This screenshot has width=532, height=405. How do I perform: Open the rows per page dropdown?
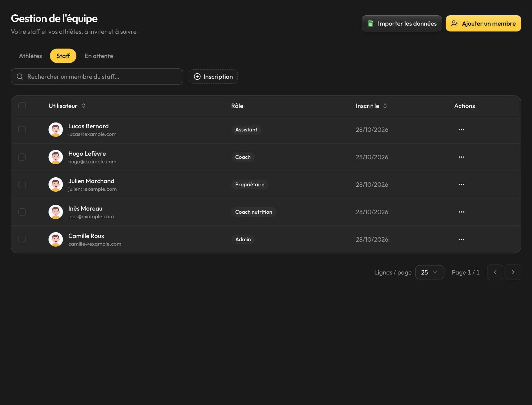click(430, 272)
